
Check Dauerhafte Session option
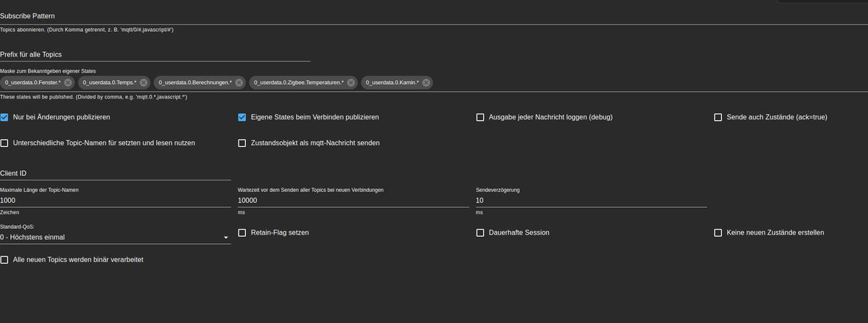(x=480, y=232)
